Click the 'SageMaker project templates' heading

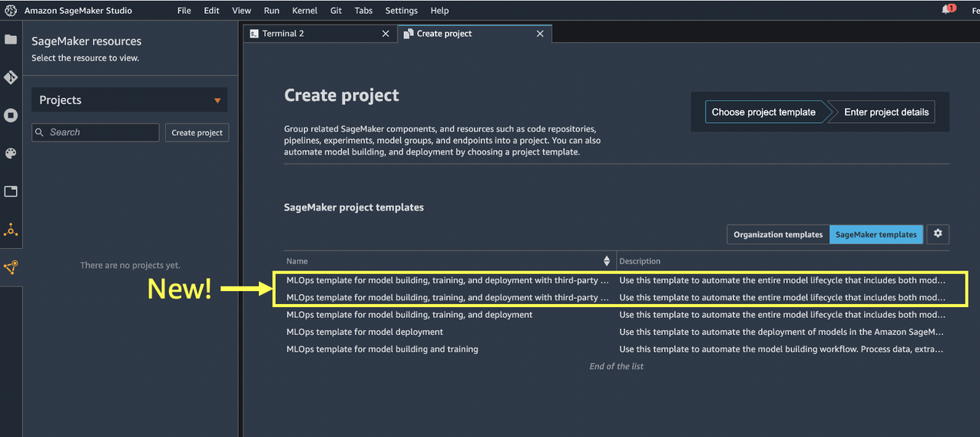click(x=354, y=207)
